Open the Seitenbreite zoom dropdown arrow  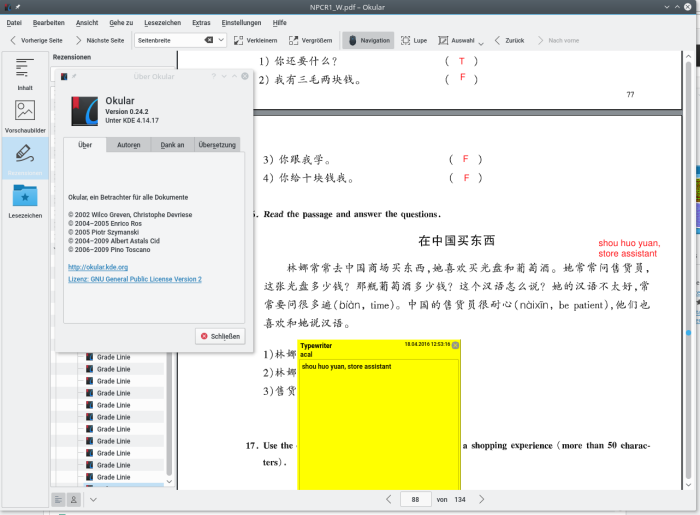(221, 40)
